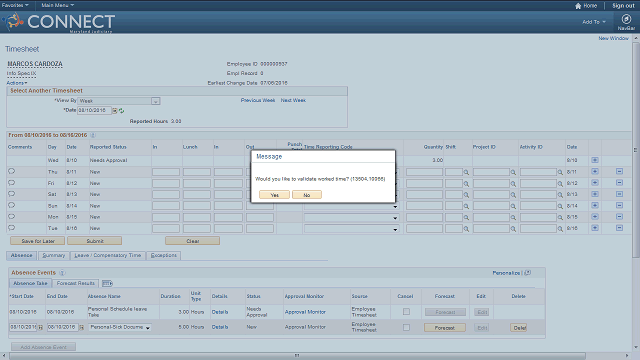Click No in the Message dialog
This screenshot has height=360, width=640.
307,195
